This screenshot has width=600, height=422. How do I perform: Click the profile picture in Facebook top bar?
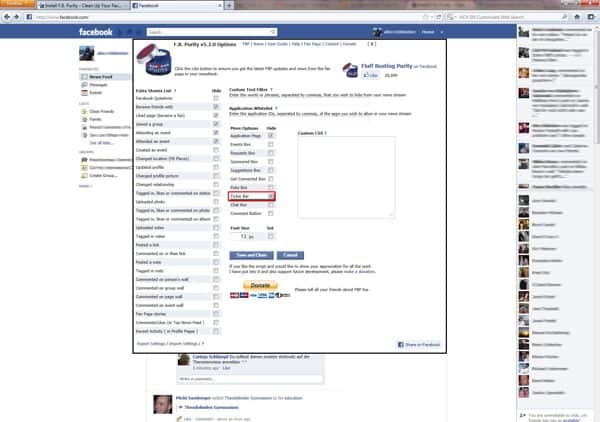point(377,32)
